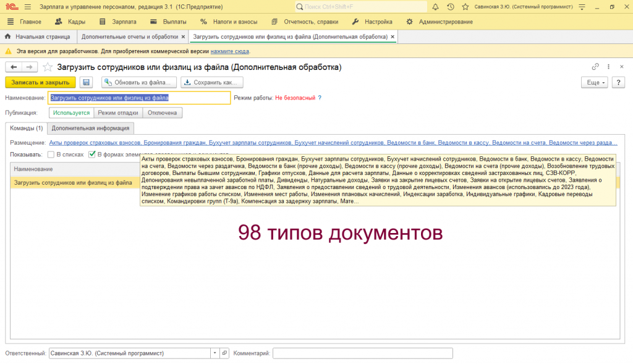Open service settings lines icon in title bar
633x364 pixels.
click(x=582, y=7)
